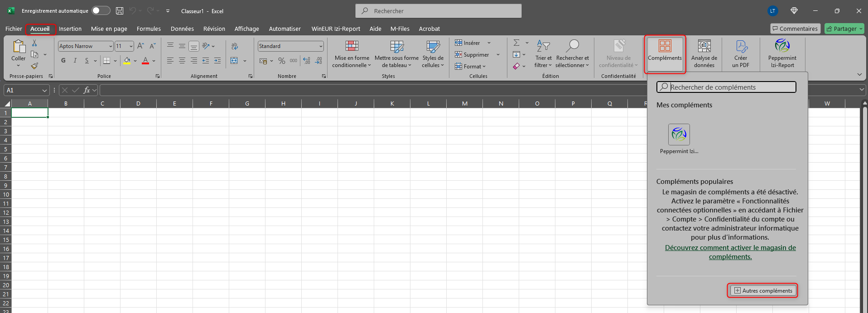Click the wrap text icon

point(235,46)
